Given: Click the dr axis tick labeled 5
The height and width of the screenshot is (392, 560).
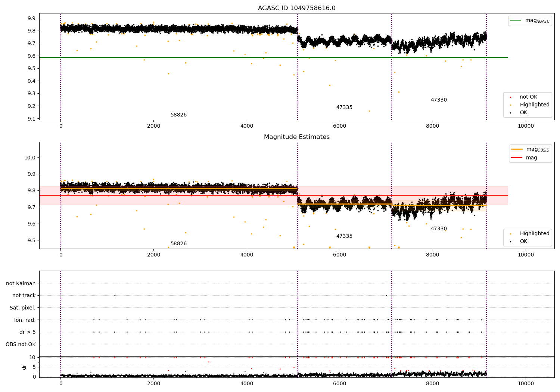Looking at the screenshot, I should [34, 367].
